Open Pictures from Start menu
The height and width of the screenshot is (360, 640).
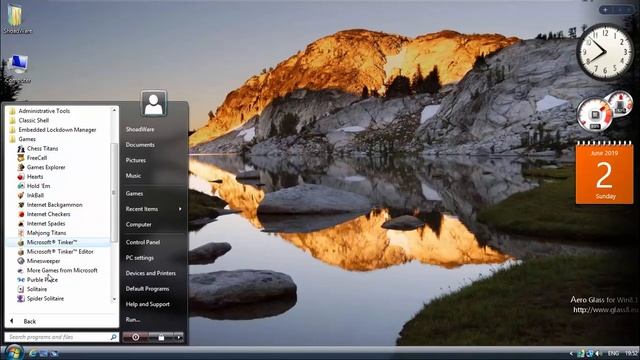click(x=136, y=160)
